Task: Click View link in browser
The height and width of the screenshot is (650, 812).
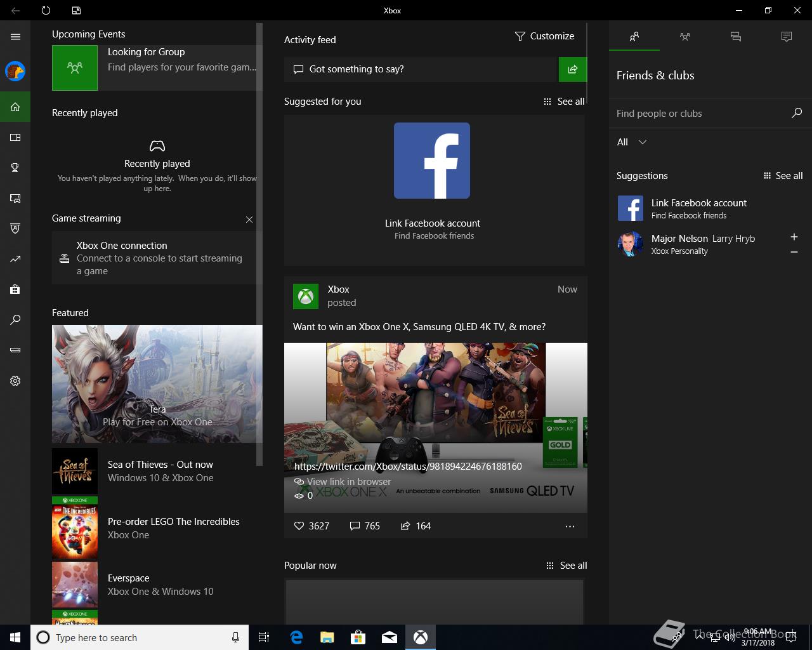Action: (x=343, y=482)
